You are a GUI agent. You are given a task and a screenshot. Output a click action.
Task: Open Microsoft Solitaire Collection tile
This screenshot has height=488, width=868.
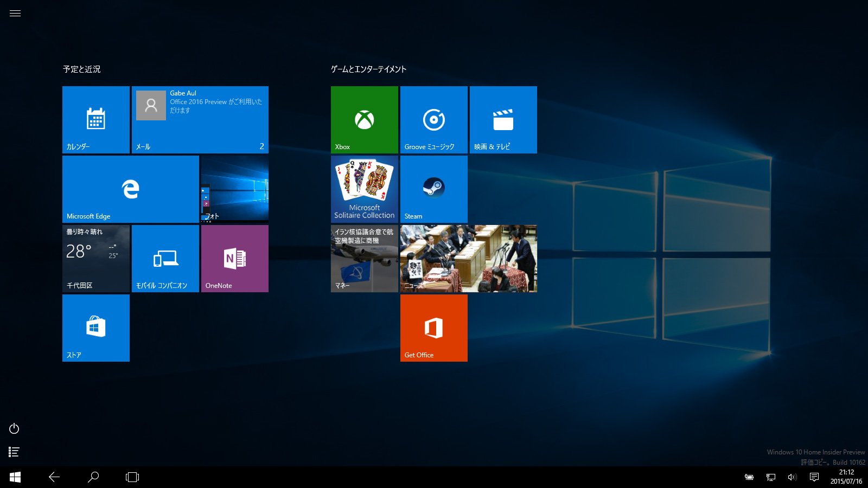coord(364,189)
